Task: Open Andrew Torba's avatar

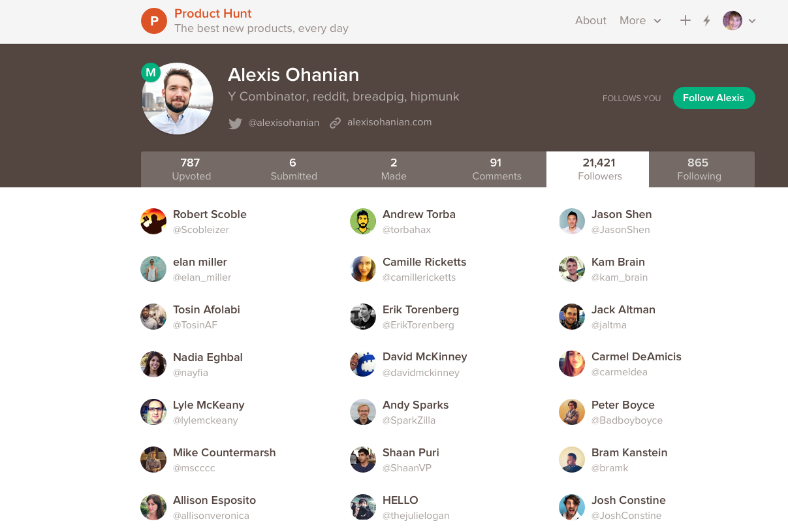Action: point(363,221)
